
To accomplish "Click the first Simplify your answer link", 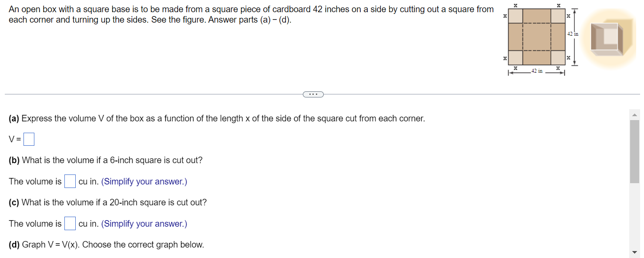I will click(144, 181).
